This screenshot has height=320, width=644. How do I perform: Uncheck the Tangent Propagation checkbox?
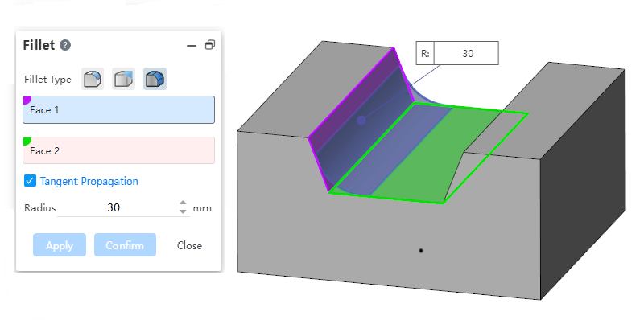[x=30, y=181]
